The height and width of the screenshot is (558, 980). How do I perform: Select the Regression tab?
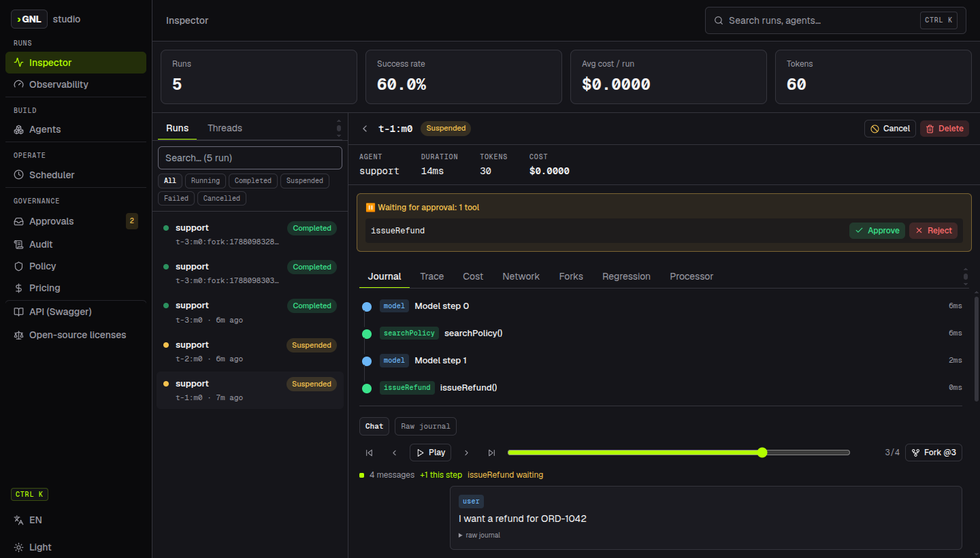point(626,276)
